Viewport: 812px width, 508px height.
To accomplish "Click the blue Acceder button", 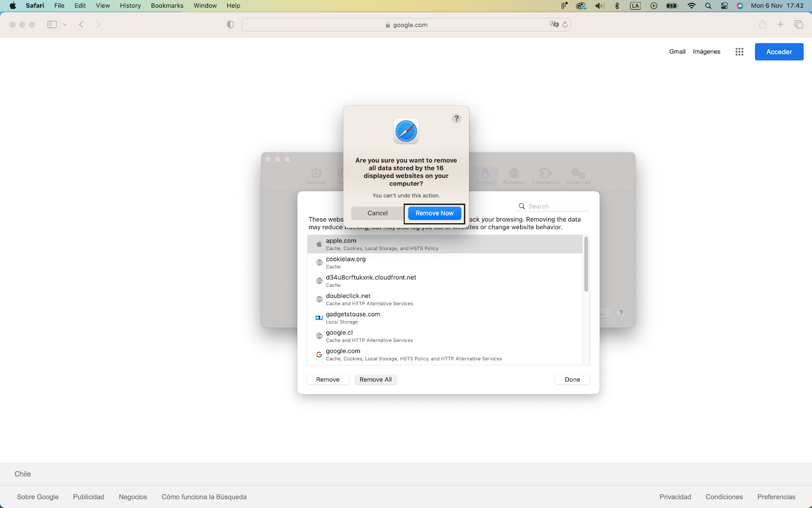I will [779, 52].
